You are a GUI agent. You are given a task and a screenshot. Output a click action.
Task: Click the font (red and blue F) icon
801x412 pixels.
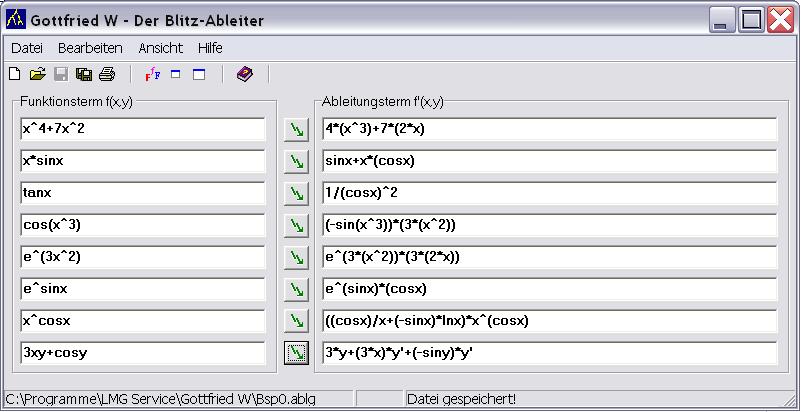(152, 74)
